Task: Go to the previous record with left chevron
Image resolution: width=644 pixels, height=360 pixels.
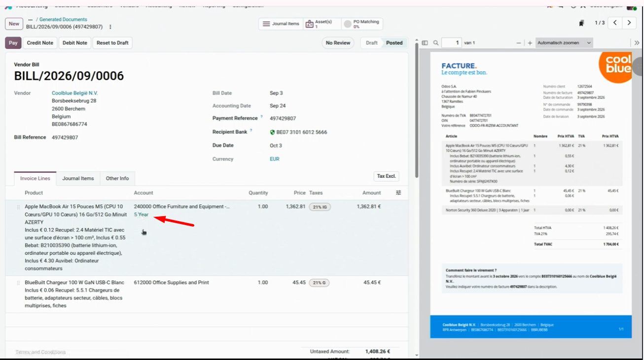Action: pos(615,23)
